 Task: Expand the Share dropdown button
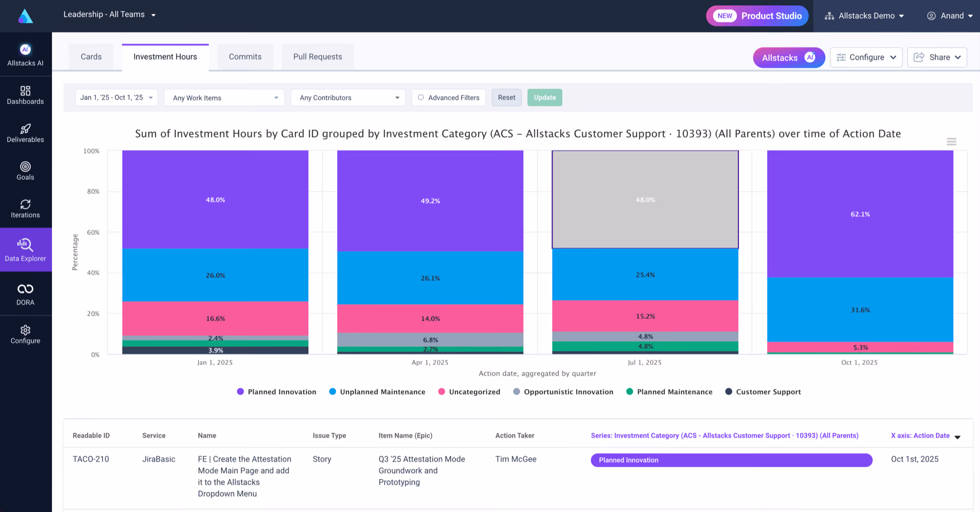pos(937,57)
